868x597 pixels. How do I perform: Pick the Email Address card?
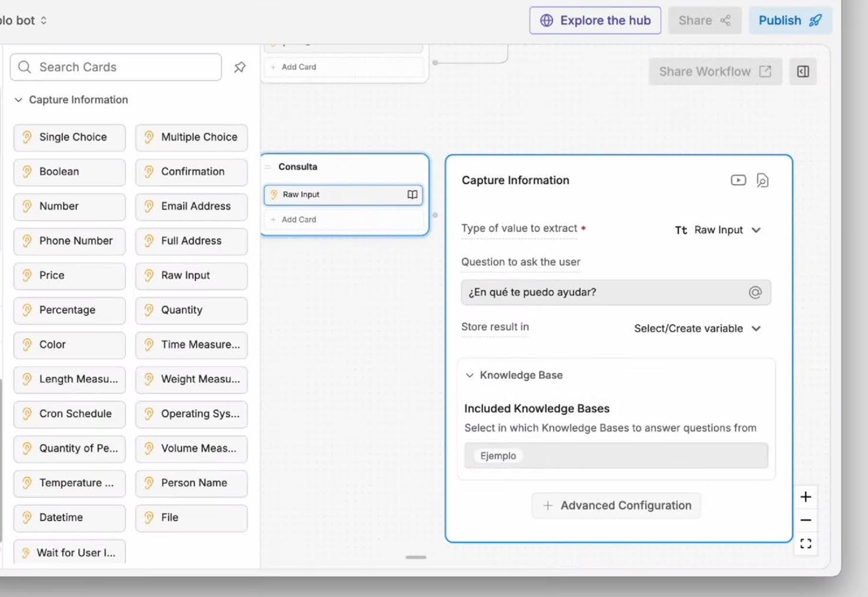(191, 207)
